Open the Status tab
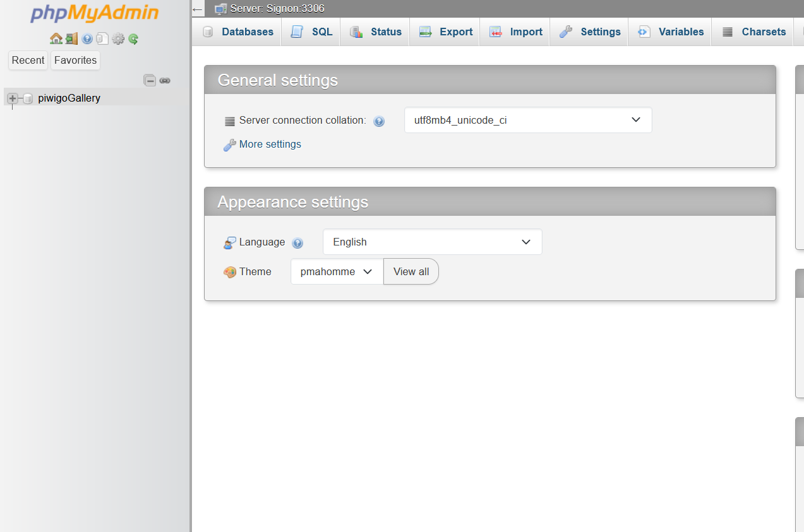Viewport: 804px width, 532px height. 376,32
